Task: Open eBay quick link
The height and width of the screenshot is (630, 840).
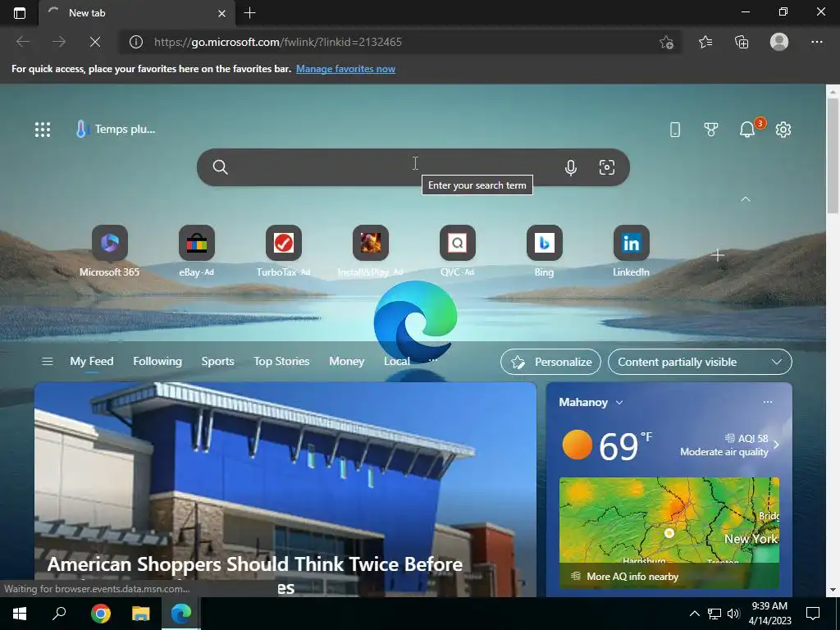Action: pyautogui.click(x=197, y=251)
